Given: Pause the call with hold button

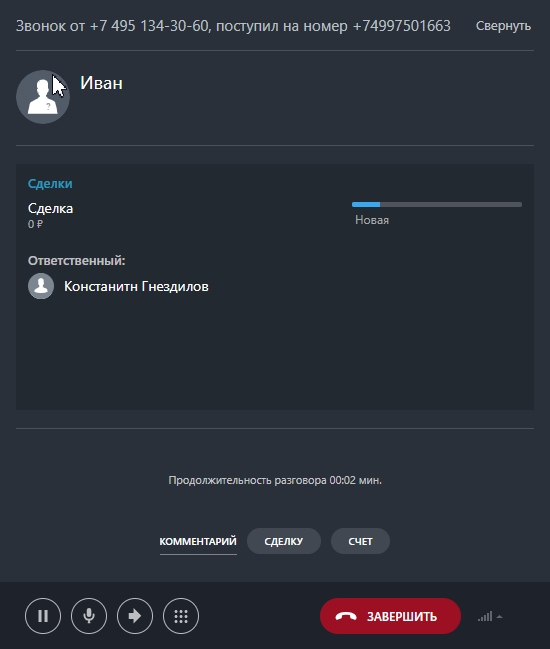Looking at the screenshot, I should 43,616.
